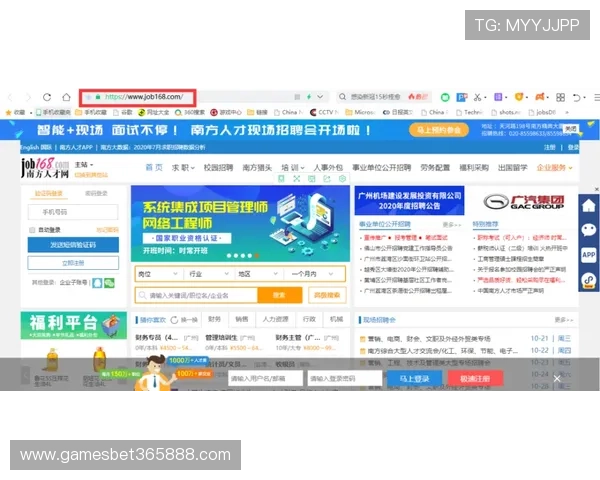Open the 一个月内 time range dropdown
600x480 pixels.
[x=313, y=274]
